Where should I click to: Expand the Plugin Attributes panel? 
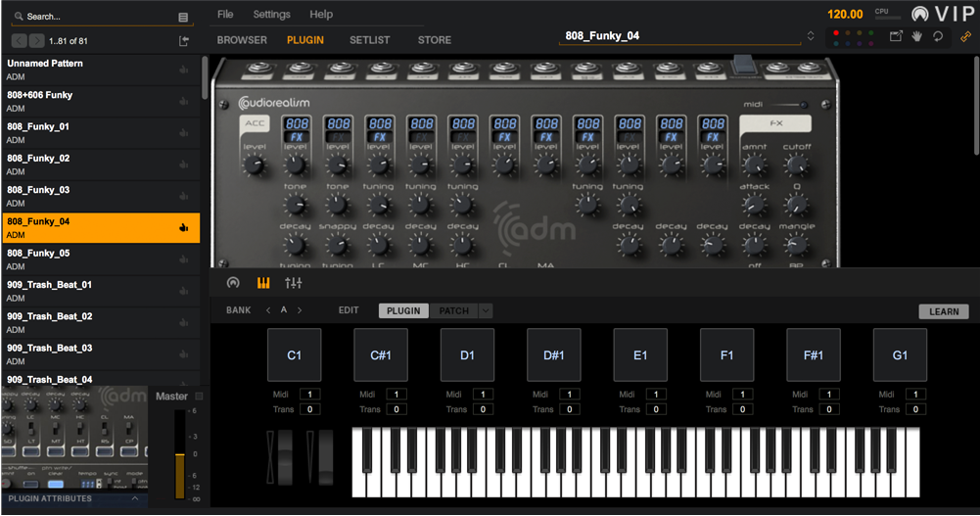tap(134, 498)
